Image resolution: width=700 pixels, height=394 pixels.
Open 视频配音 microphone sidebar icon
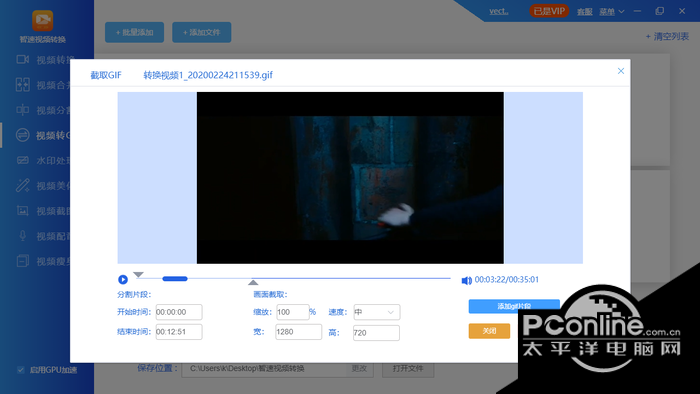click(22, 236)
